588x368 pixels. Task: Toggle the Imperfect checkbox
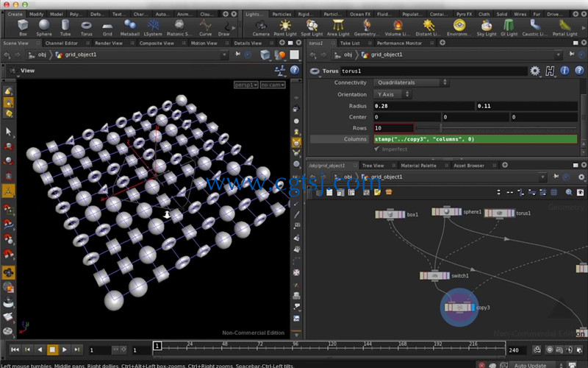coord(376,149)
